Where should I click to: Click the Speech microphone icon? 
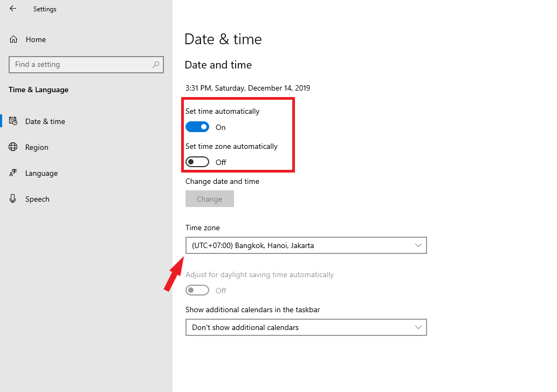tap(13, 199)
